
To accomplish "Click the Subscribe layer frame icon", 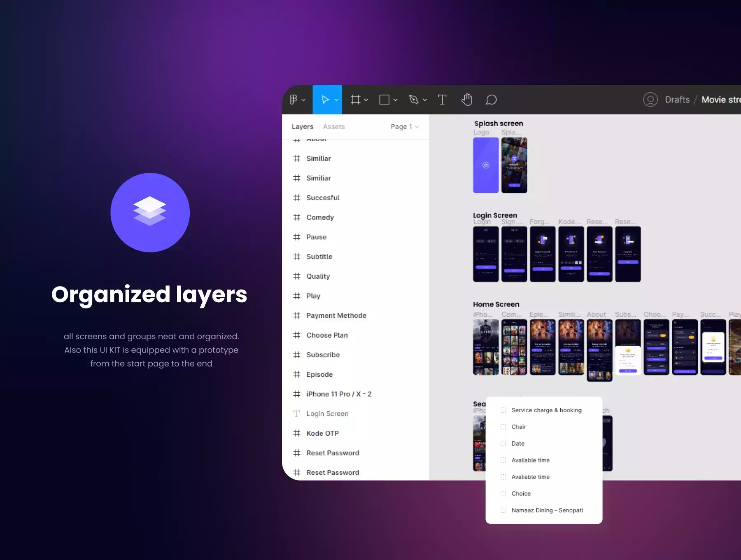I will (x=296, y=355).
